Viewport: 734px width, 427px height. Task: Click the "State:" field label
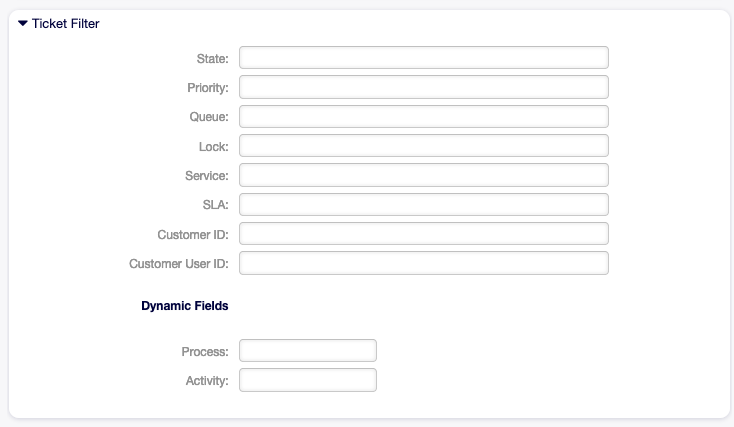(x=212, y=59)
